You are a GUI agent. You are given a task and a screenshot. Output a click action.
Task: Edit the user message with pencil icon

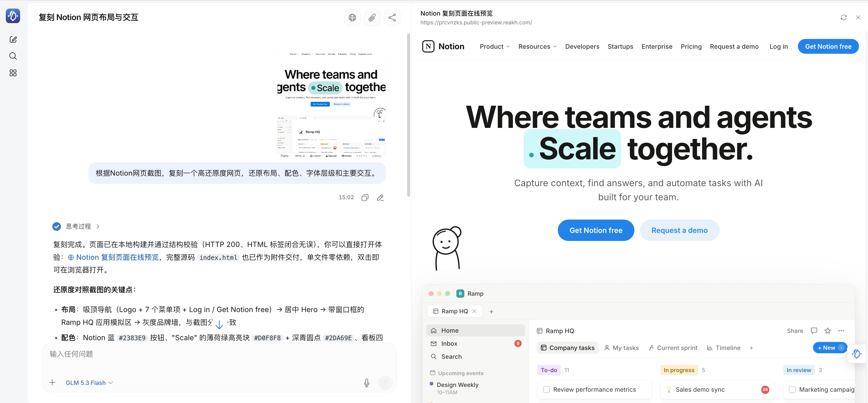pyautogui.click(x=381, y=197)
